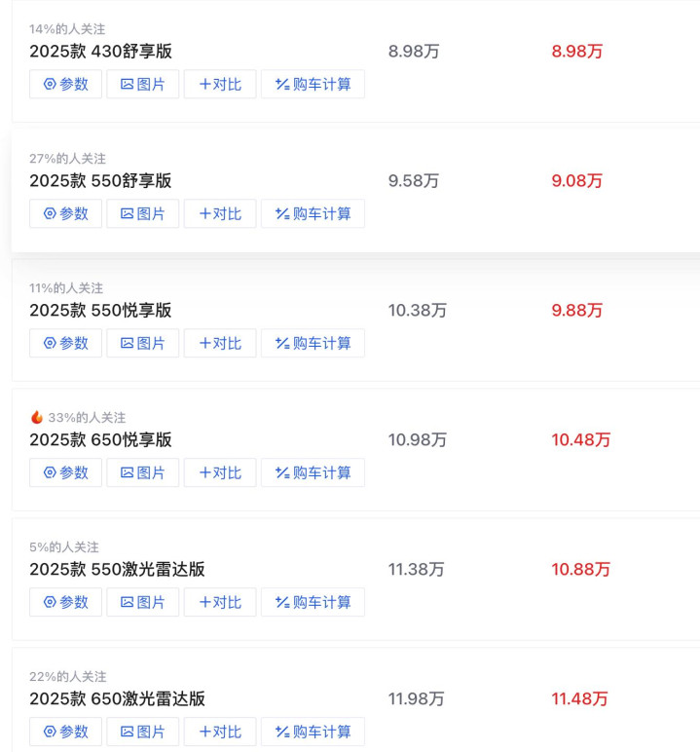700x752 pixels.
Task: View 图片 for 2025款 550悦享版
Action: 142,344
